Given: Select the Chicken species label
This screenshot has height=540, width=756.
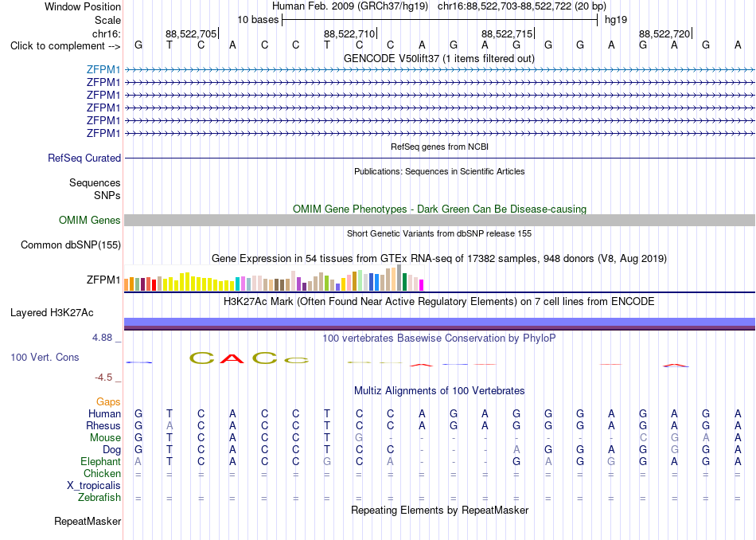Looking at the screenshot, I should 102,473.
